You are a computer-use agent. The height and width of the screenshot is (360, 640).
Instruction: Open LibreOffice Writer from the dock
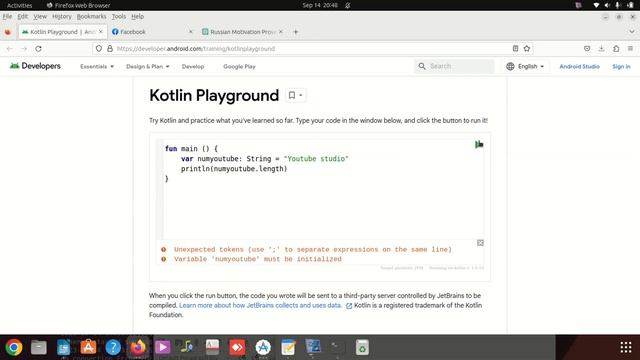tap(64, 347)
